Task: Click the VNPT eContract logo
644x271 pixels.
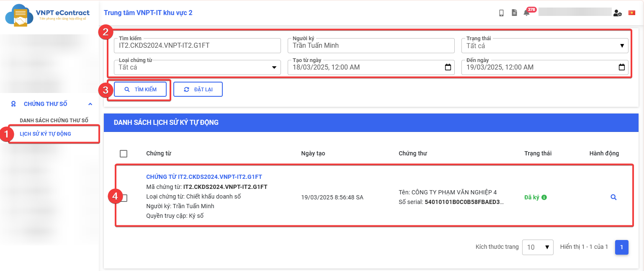Action: point(47,15)
